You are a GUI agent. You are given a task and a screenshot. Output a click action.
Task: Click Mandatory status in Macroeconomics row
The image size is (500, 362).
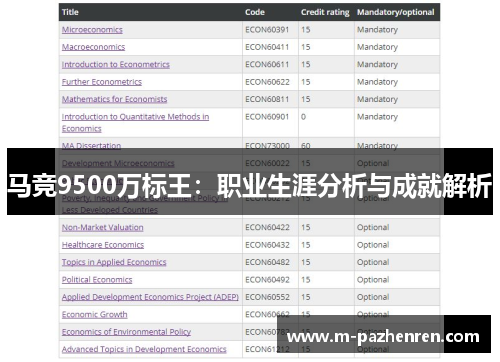377,47
